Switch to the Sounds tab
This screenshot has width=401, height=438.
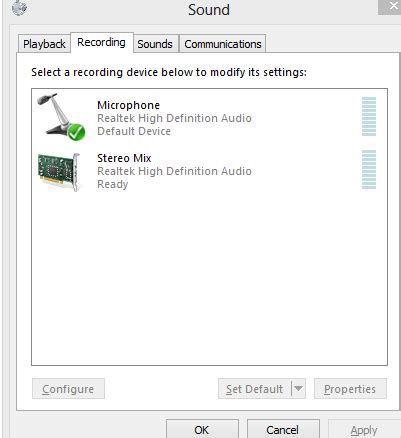tap(155, 44)
